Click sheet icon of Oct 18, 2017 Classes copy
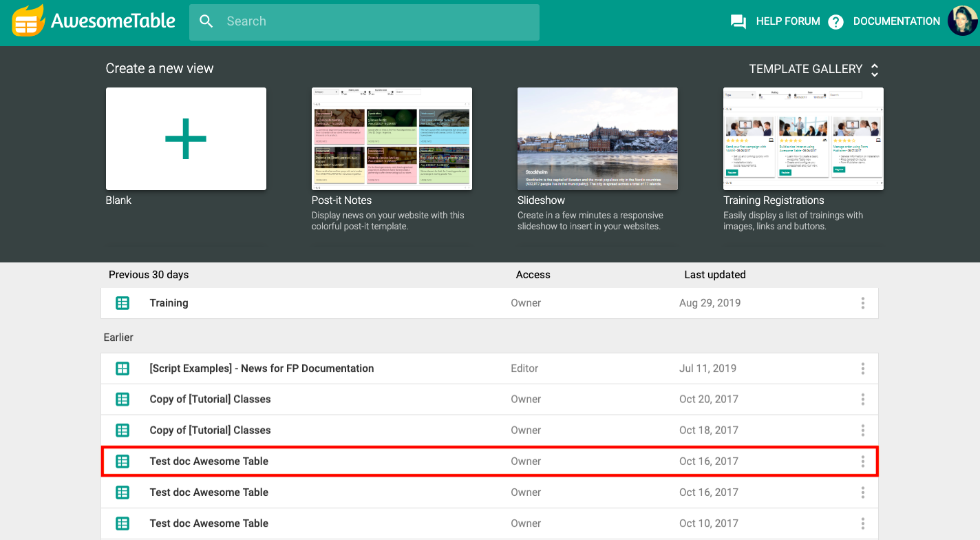This screenshot has height=540, width=980. pos(122,430)
